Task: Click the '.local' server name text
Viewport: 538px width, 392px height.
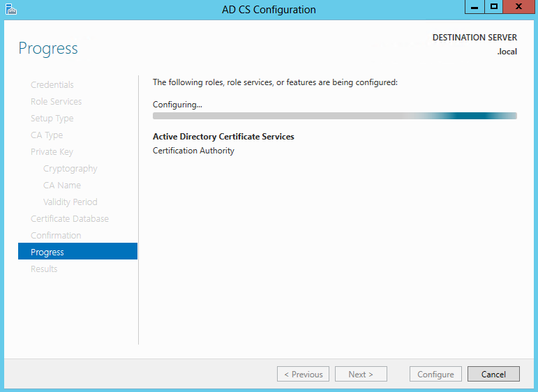Action: 507,52
